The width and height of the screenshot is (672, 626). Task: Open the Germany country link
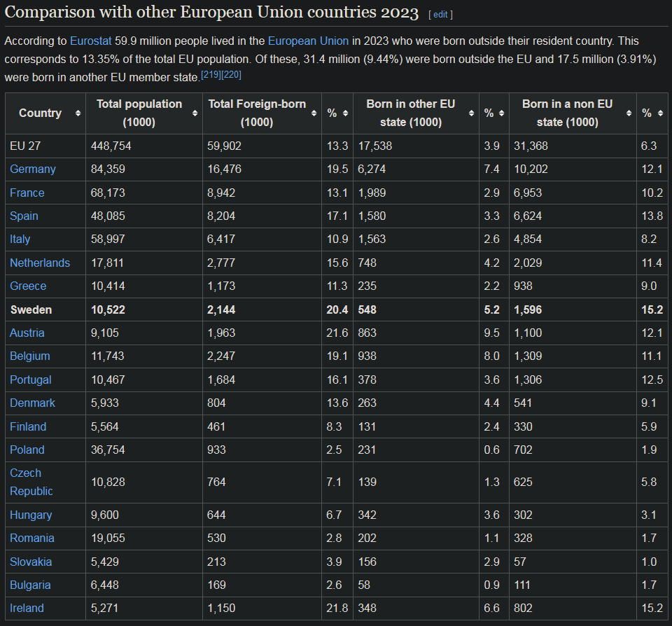pyautogui.click(x=33, y=169)
